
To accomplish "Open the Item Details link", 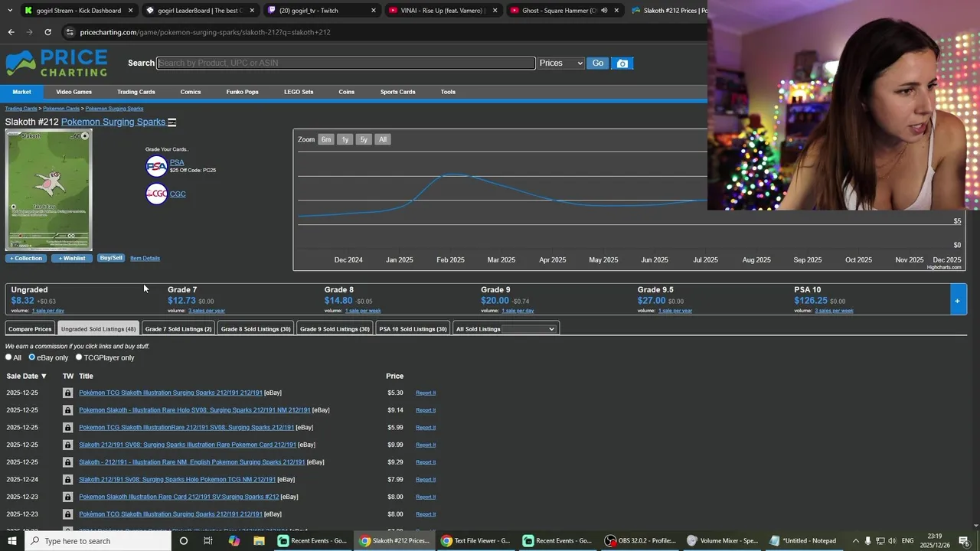I will (145, 258).
